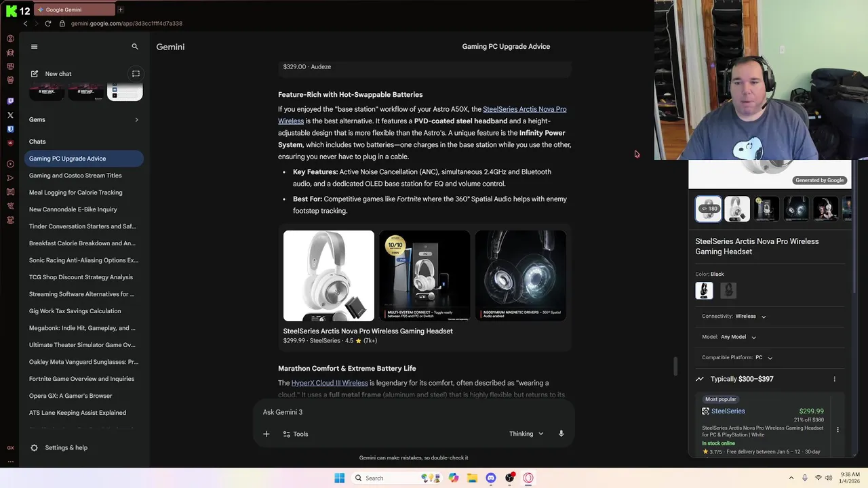Viewport: 868px width, 488px height.
Task: Click 'SteelSeries Arctis Nova Pro Wireless Gaming Headset' card title
Action: tap(368, 331)
